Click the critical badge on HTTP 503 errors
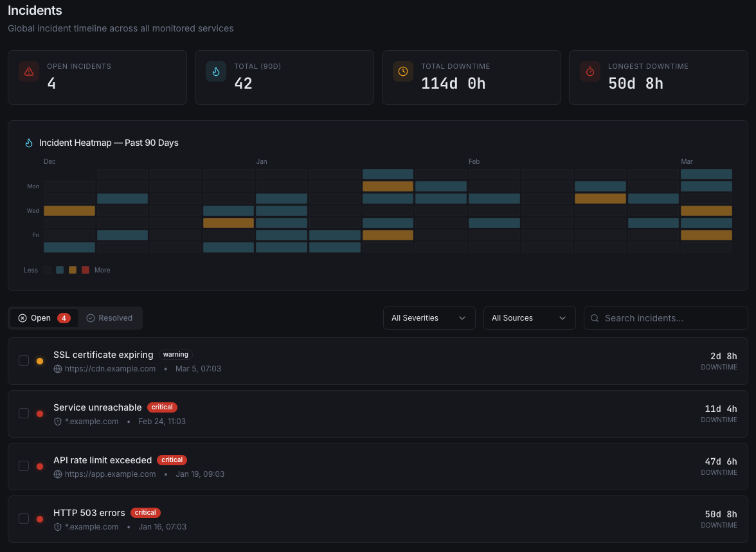This screenshot has height=552, width=756. [145, 513]
